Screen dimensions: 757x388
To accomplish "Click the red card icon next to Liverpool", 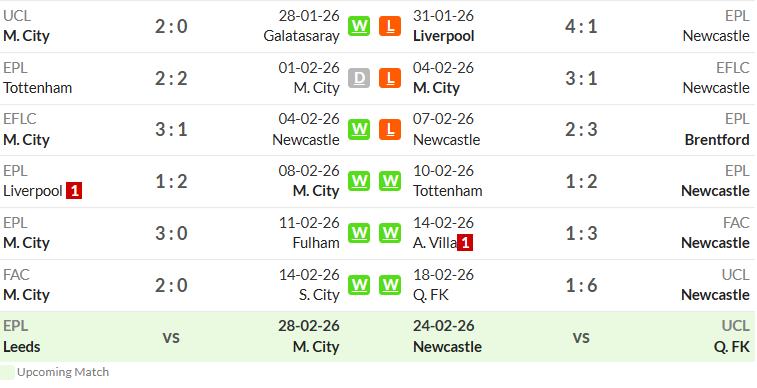I will point(74,191).
